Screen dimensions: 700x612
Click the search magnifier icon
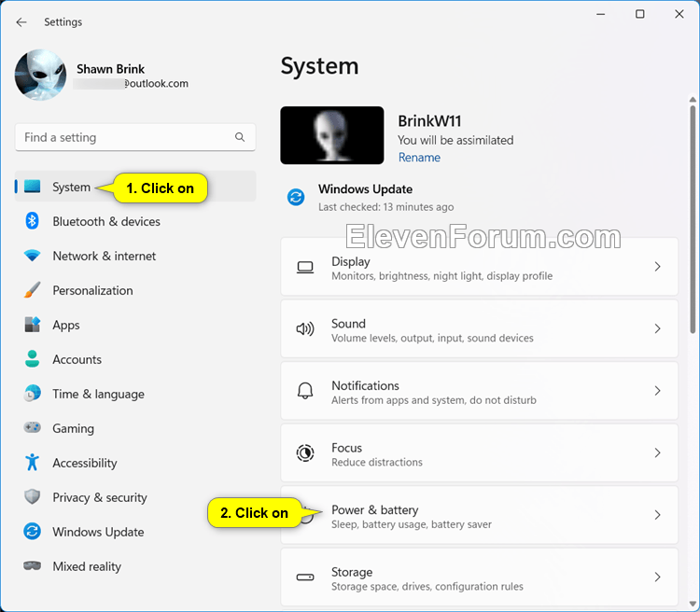tap(240, 137)
